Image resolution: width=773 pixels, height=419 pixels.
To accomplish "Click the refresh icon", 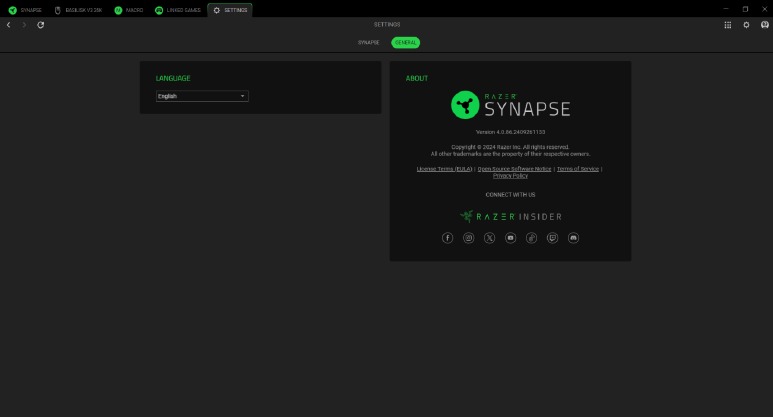I will tap(40, 25).
